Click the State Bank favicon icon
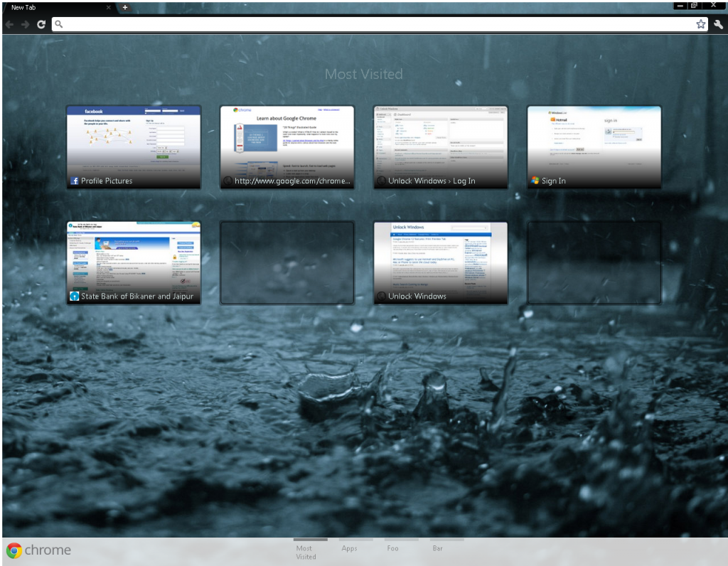The image size is (728, 566). click(x=74, y=297)
